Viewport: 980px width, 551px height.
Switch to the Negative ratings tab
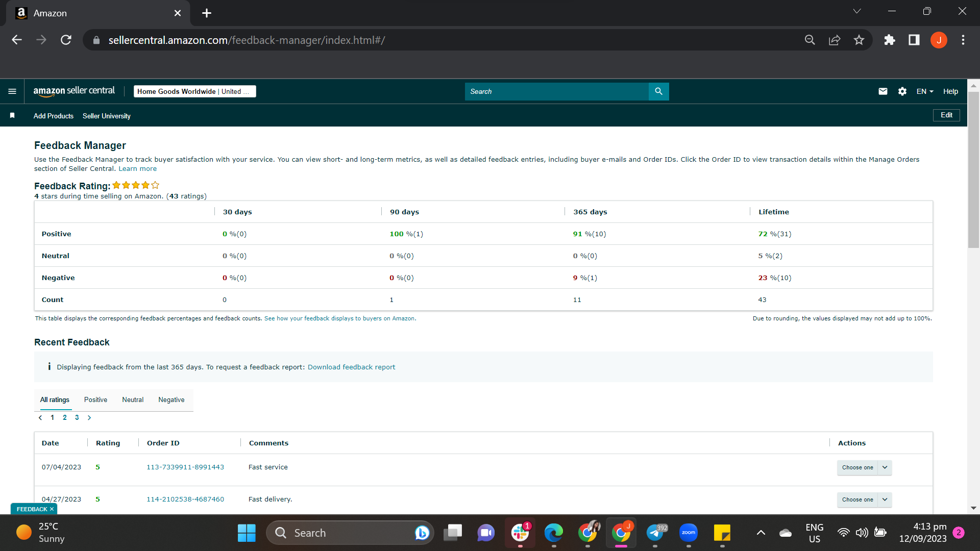click(171, 399)
